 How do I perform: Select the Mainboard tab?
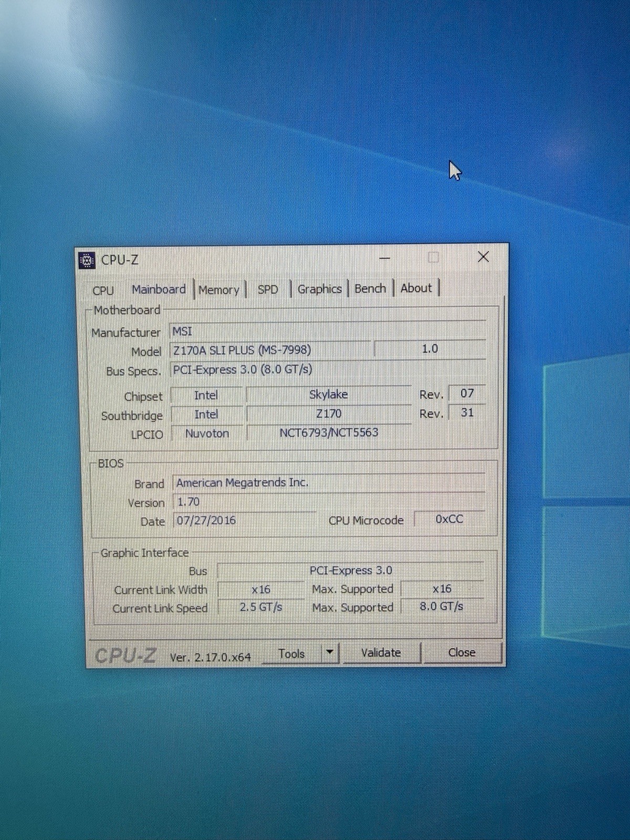159,289
